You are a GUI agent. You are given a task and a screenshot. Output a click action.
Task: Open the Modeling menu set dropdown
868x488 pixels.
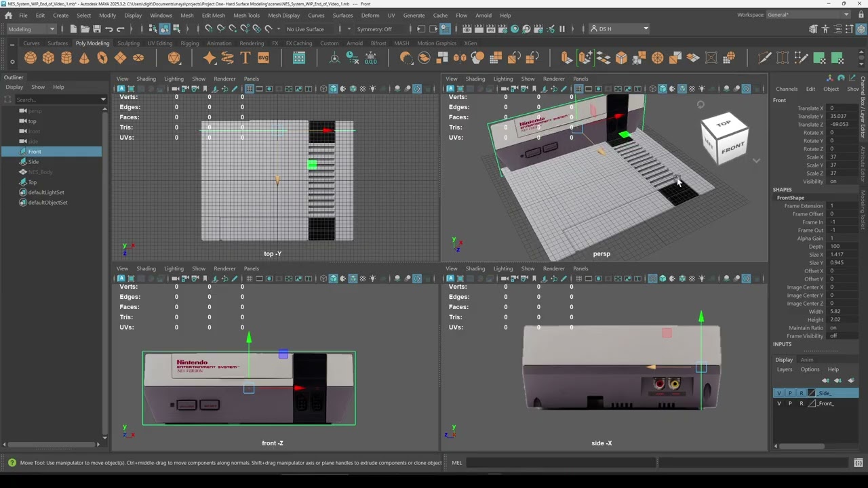click(x=31, y=29)
